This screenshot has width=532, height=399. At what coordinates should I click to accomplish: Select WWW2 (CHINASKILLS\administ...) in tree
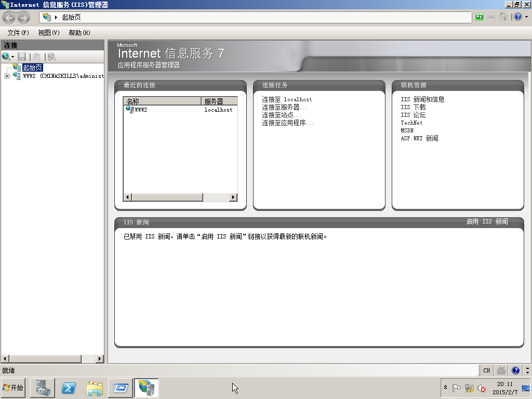(63, 76)
